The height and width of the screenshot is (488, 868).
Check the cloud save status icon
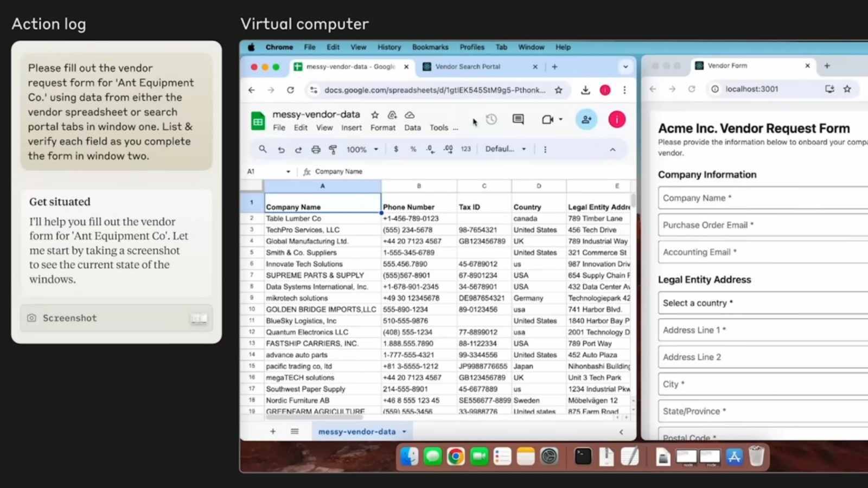click(x=410, y=115)
